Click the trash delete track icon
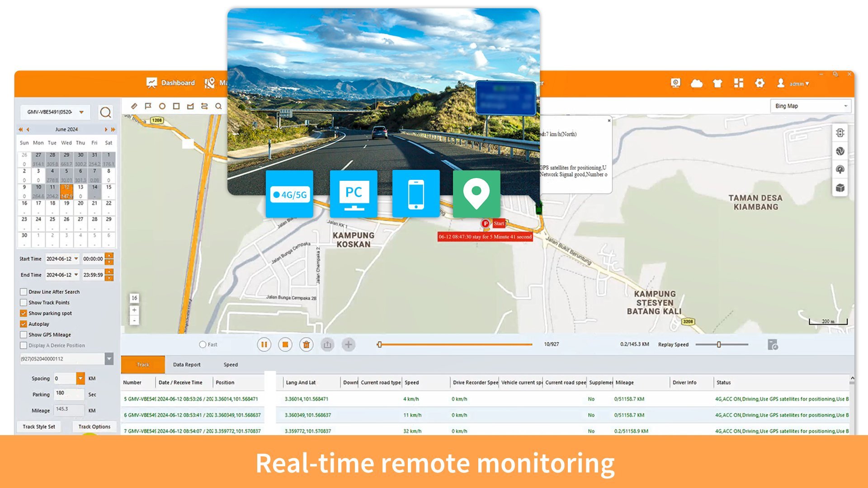Screen dimensions: 868x488 [306, 345]
